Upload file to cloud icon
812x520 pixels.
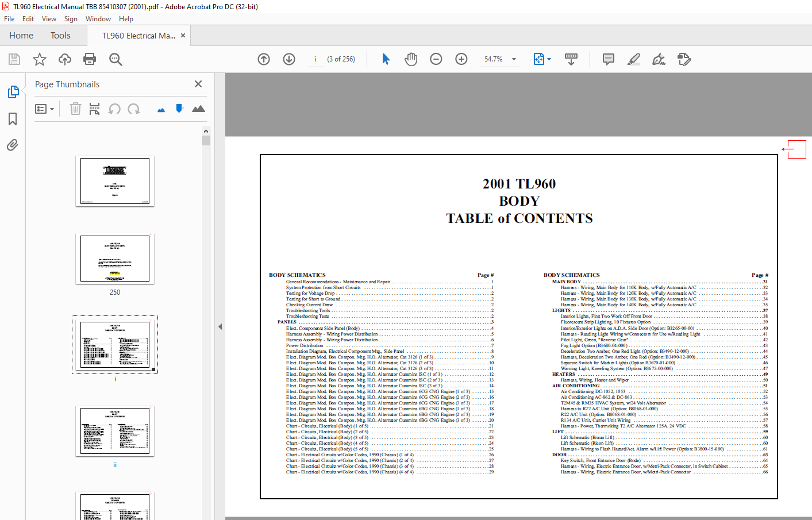pyautogui.click(x=65, y=59)
